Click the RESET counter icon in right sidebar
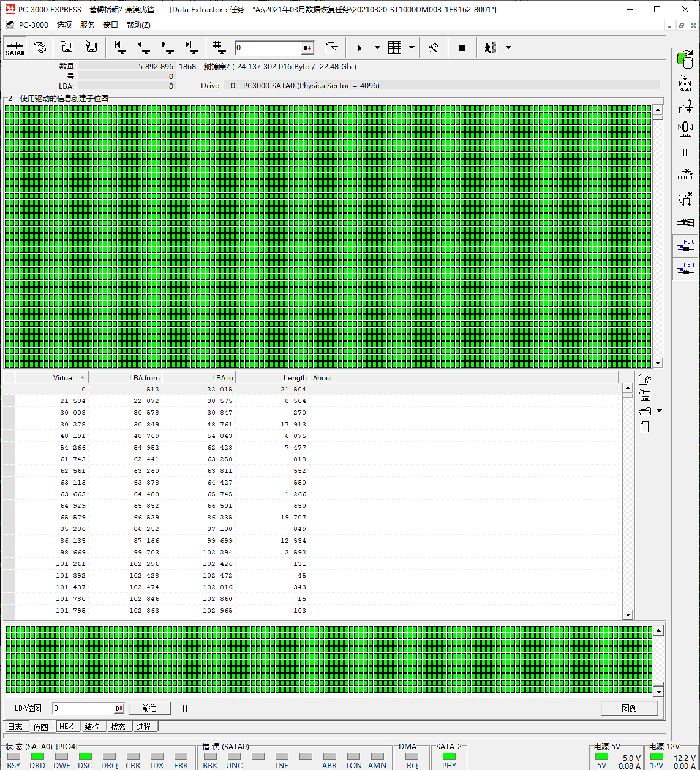 click(x=685, y=83)
